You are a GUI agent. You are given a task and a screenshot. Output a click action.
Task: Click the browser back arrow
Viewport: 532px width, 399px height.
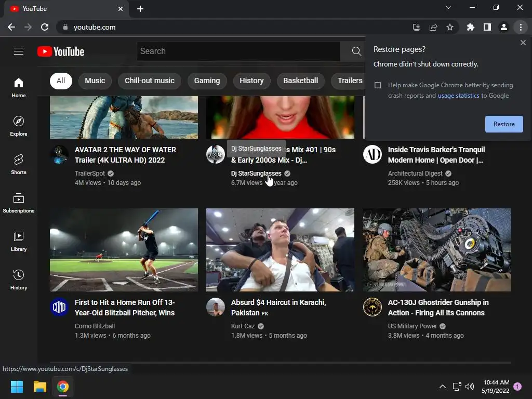[11, 27]
